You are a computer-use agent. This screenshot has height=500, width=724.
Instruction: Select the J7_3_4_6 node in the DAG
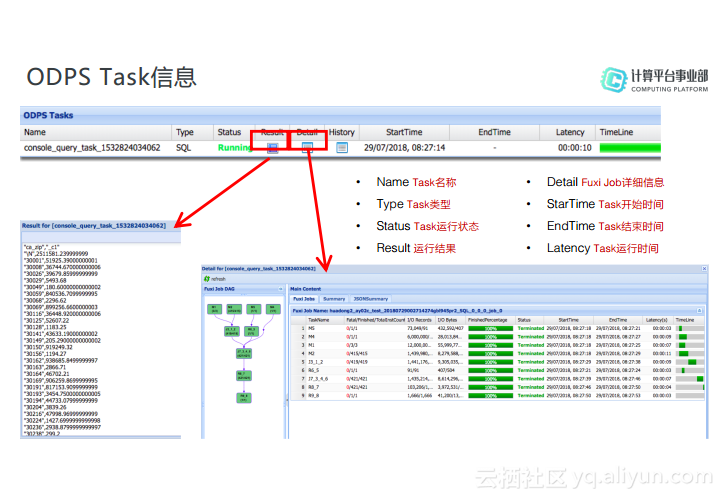pyautogui.click(x=244, y=354)
